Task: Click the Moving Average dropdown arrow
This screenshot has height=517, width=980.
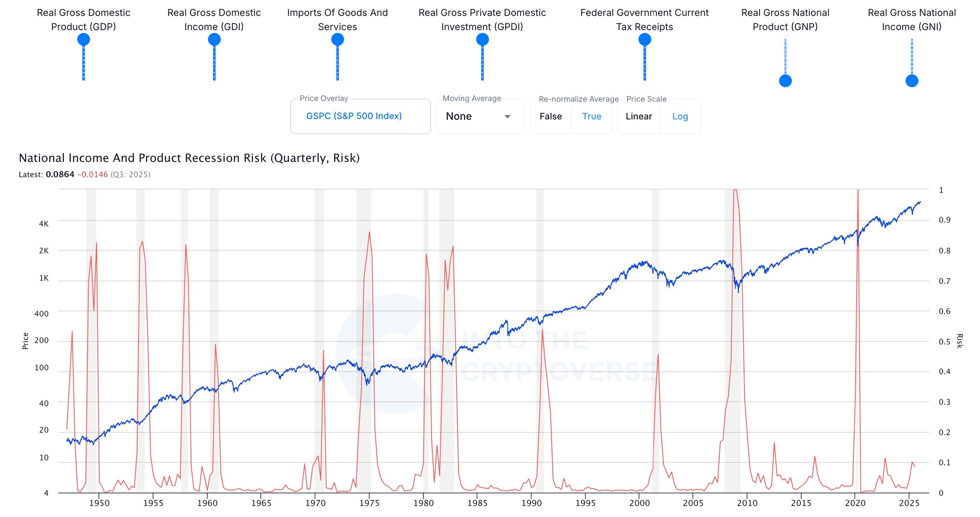Action: click(507, 116)
